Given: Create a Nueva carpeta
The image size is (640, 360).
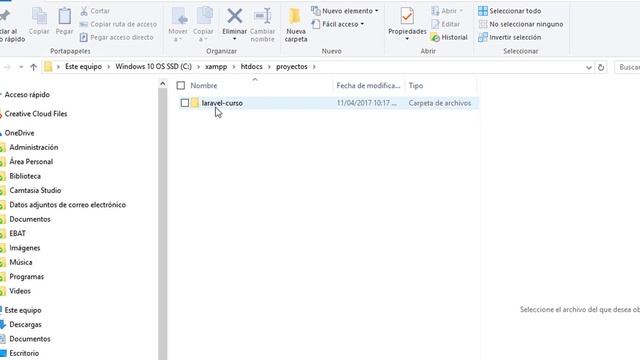Looking at the screenshot, I should (296, 24).
